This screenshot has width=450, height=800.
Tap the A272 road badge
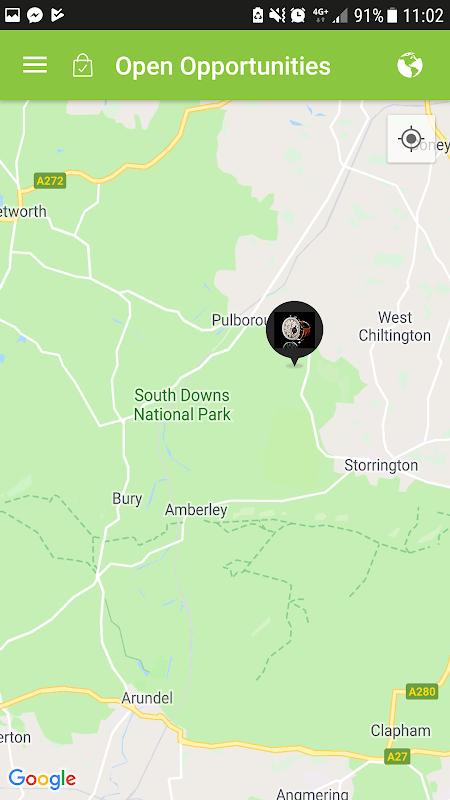50,181
